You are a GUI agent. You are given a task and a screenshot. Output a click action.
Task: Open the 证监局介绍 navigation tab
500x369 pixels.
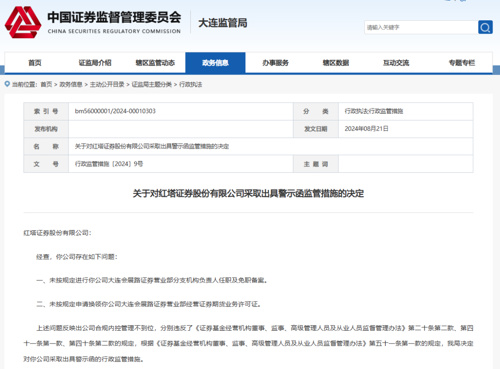pyautogui.click(x=95, y=63)
